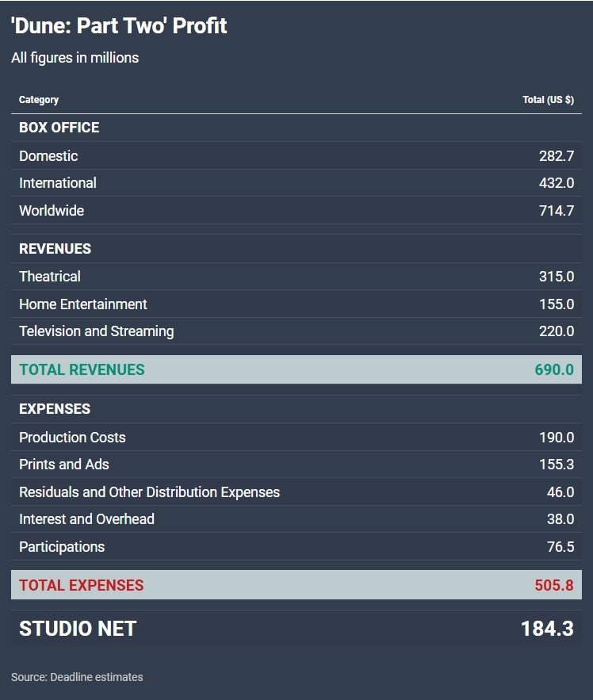Image resolution: width=593 pixels, height=700 pixels.
Task: Select the 'All figures in millions' subtitle
Action: coord(75,58)
